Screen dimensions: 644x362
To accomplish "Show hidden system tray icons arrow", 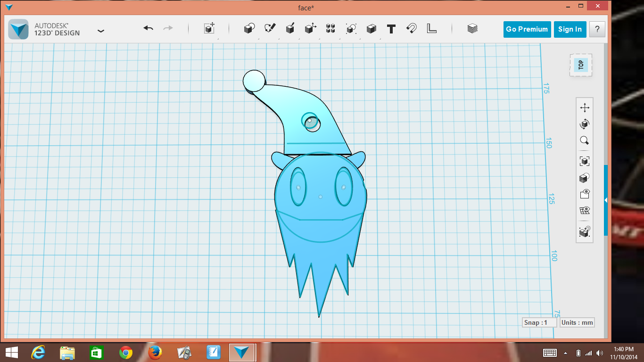I will pos(566,353).
